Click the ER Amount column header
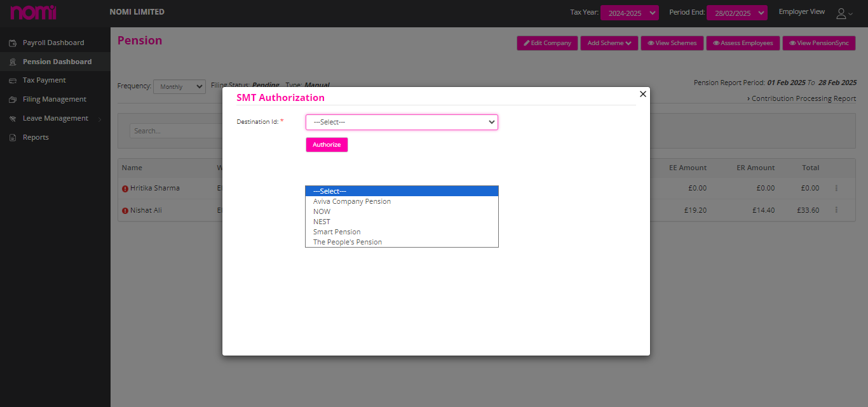The height and width of the screenshot is (407, 868). coord(756,168)
